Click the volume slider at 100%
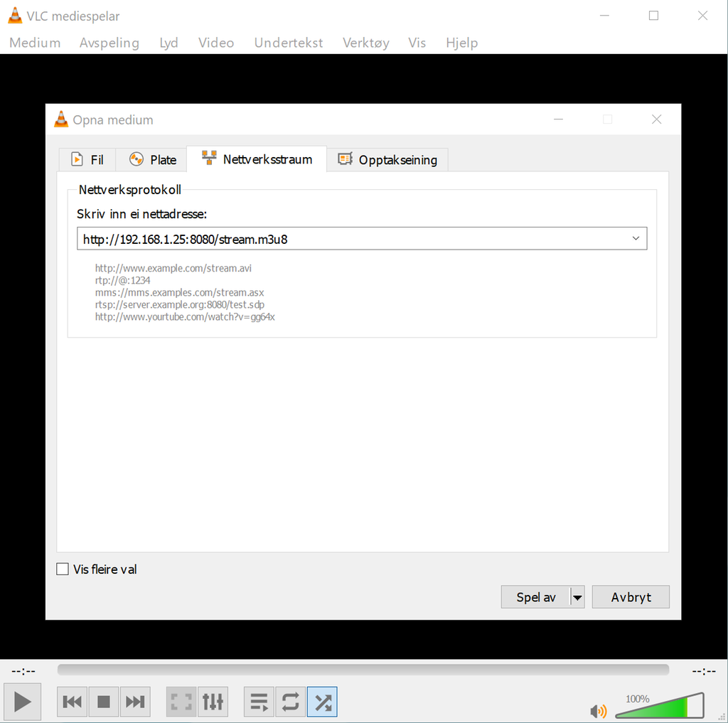 659,706
